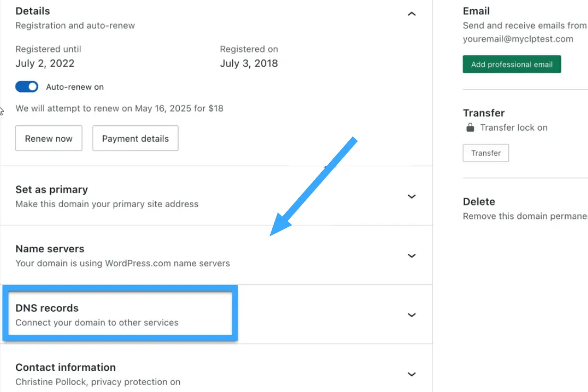Viewport: 588px width, 392px height.
Task: Toggle the Auto-renew switch off
Action: click(27, 87)
